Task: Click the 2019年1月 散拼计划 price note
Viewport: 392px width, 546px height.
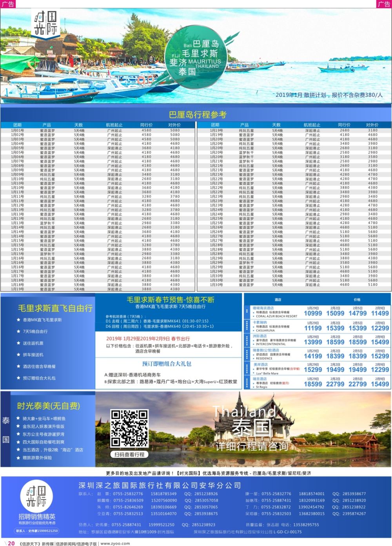Action: pyautogui.click(x=328, y=95)
